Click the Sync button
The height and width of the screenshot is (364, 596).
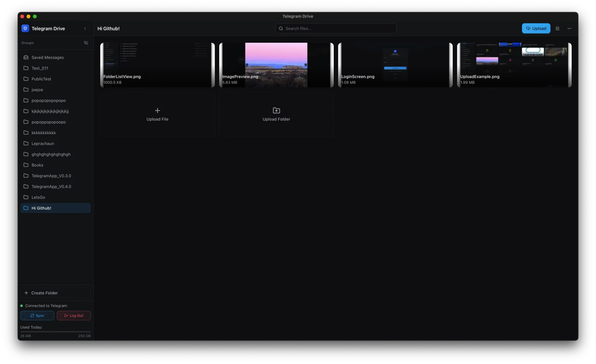[37, 316]
